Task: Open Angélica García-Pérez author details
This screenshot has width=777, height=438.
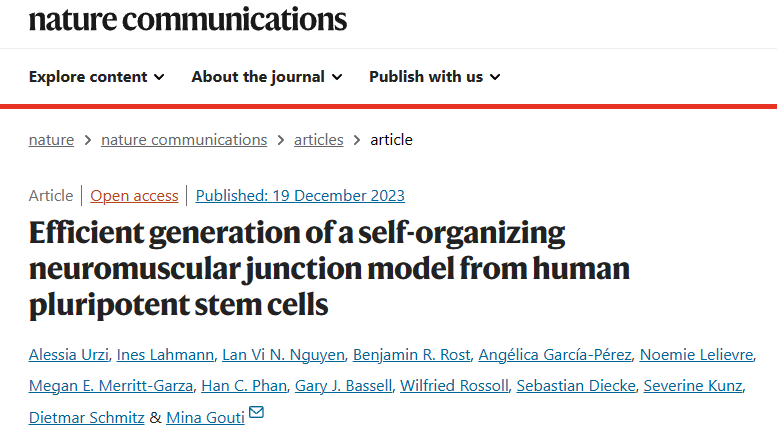Action: [553, 355]
